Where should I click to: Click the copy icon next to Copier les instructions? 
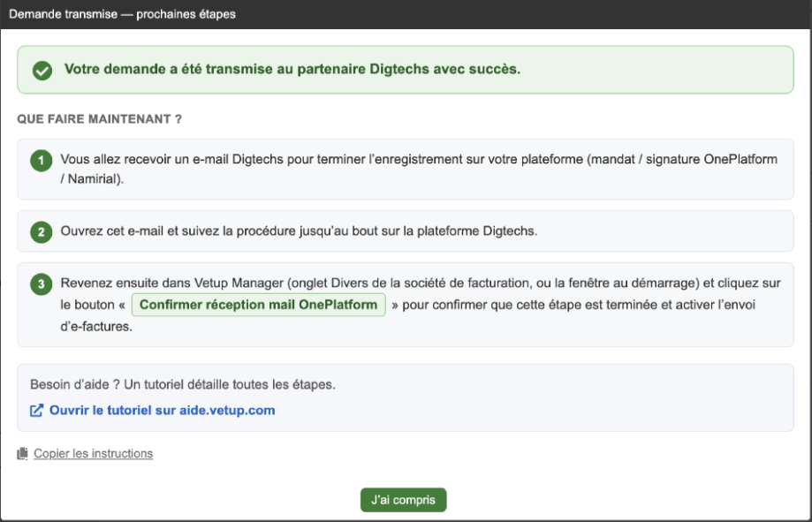[22, 454]
